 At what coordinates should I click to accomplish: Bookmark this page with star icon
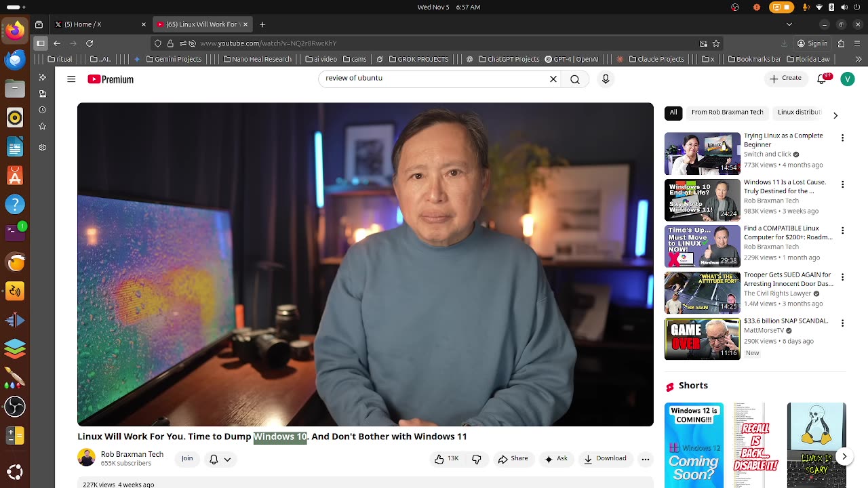(x=716, y=43)
